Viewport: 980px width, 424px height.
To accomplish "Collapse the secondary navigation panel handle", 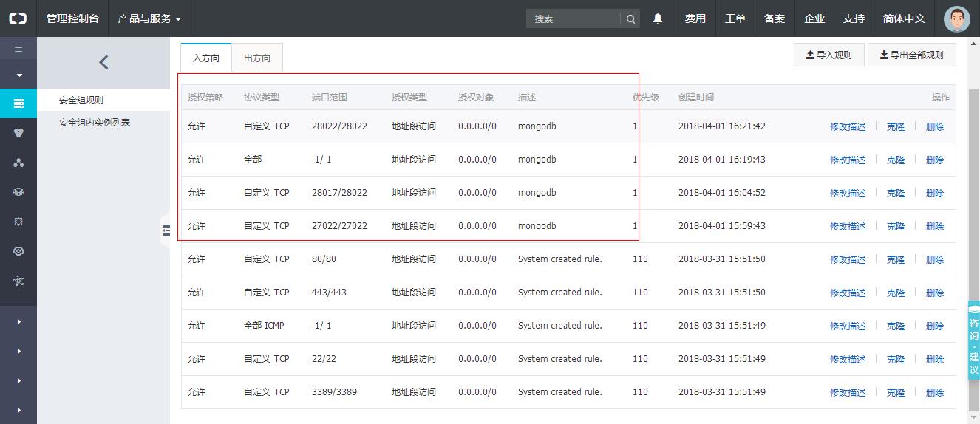I will 166,230.
